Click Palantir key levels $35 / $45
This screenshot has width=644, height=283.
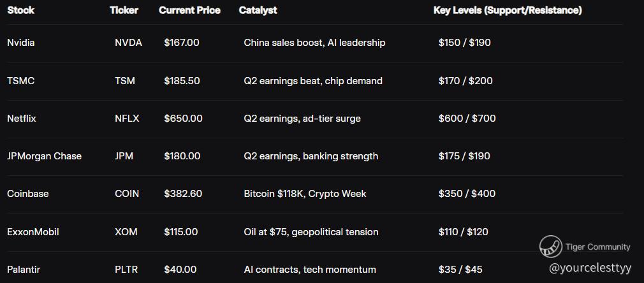[x=460, y=270]
